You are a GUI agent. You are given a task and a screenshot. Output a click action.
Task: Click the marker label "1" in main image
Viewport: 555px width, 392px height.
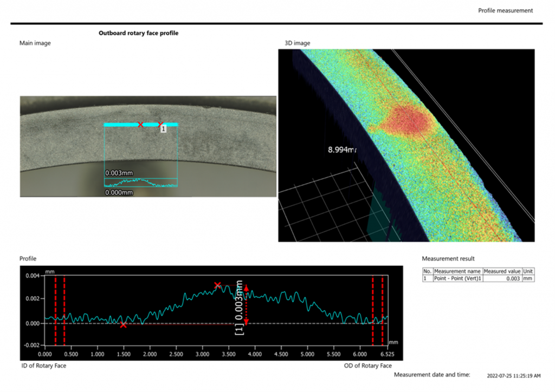[163, 129]
